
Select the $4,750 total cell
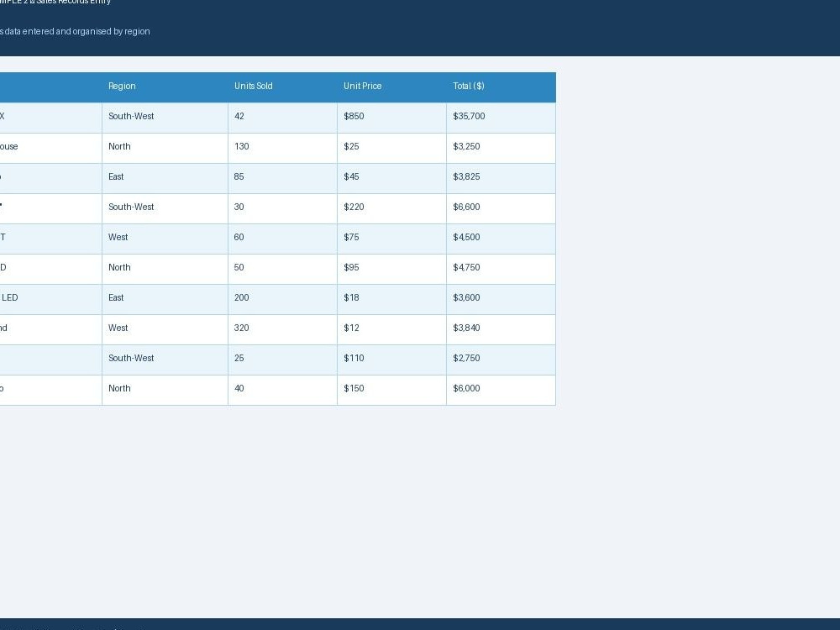501,269
